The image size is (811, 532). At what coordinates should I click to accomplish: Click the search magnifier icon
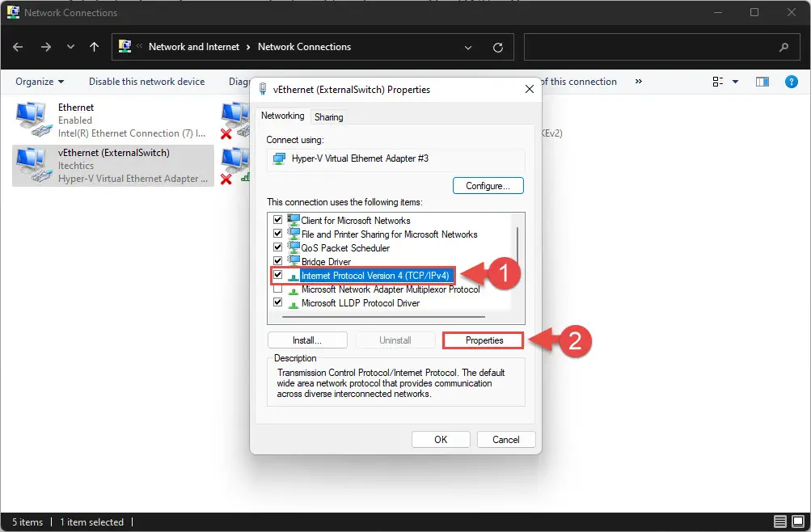784,47
